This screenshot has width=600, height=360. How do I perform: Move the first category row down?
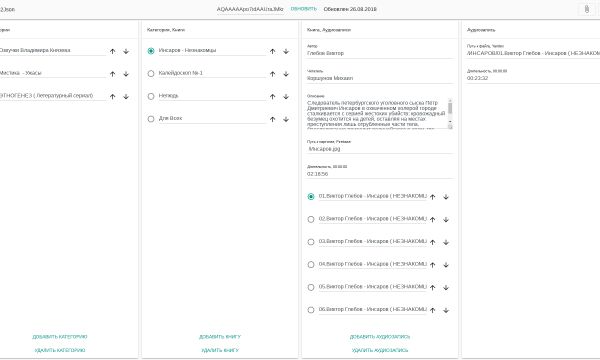[x=126, y=51]
